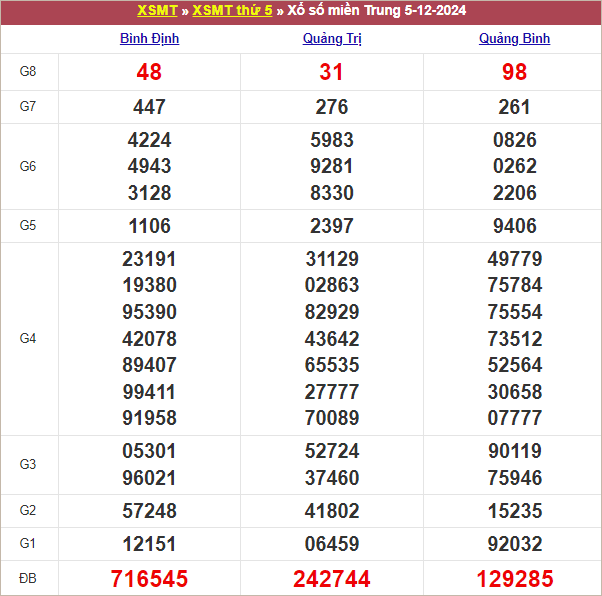
Task: Open the XSMT thứ 5 link
Action: pos(232,10)
